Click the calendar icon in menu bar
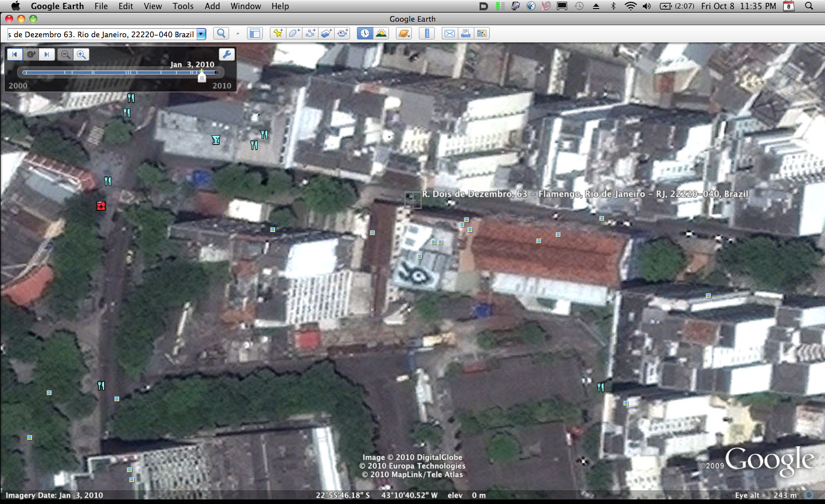Viewport: 825px width, 504px height. [789, 6]
